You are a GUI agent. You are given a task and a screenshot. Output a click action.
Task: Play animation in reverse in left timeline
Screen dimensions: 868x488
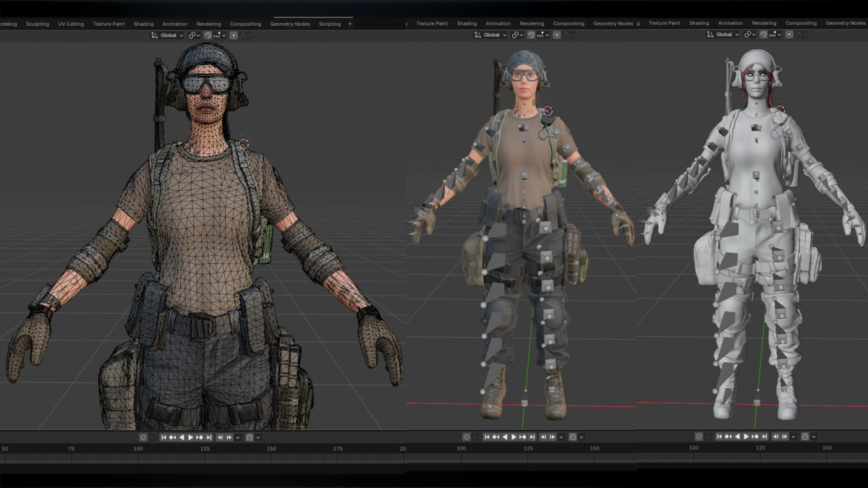tap(182, 437)
